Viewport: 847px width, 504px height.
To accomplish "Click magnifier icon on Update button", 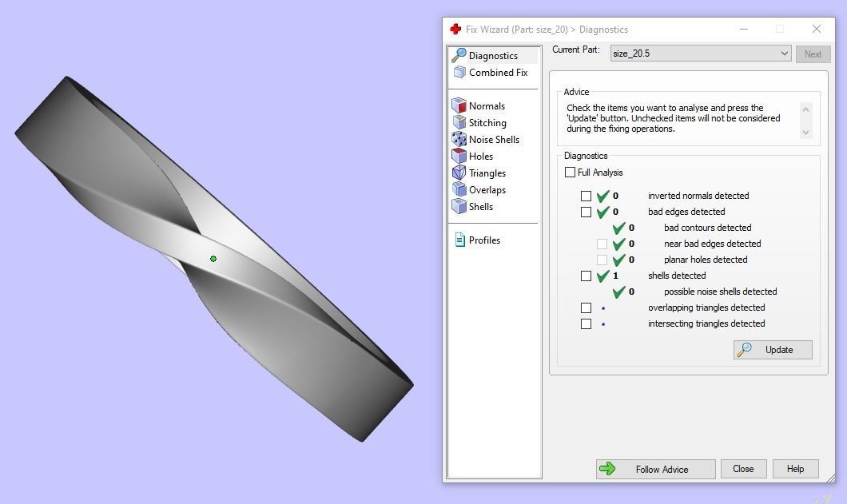I will pyautogui.click(x=744, y=350).
